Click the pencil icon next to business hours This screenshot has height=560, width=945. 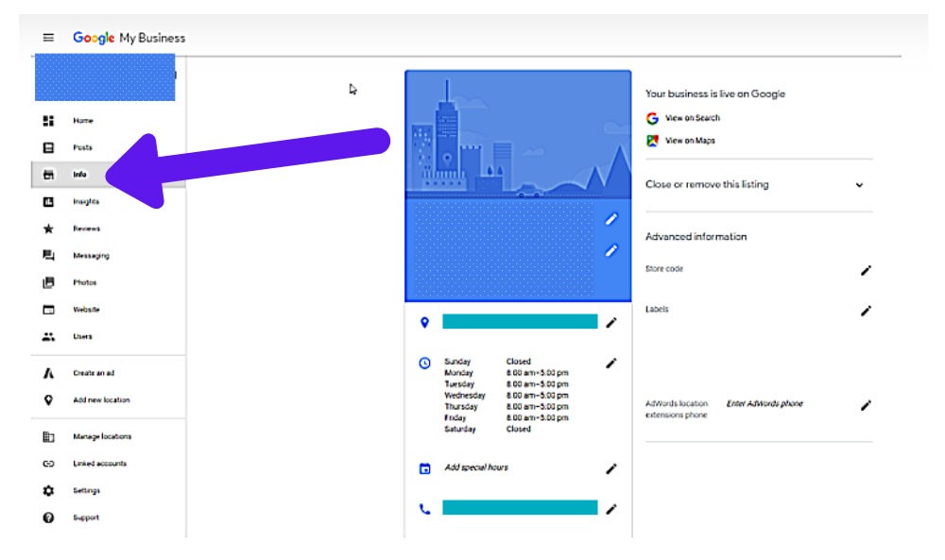[x=611, y=363]
